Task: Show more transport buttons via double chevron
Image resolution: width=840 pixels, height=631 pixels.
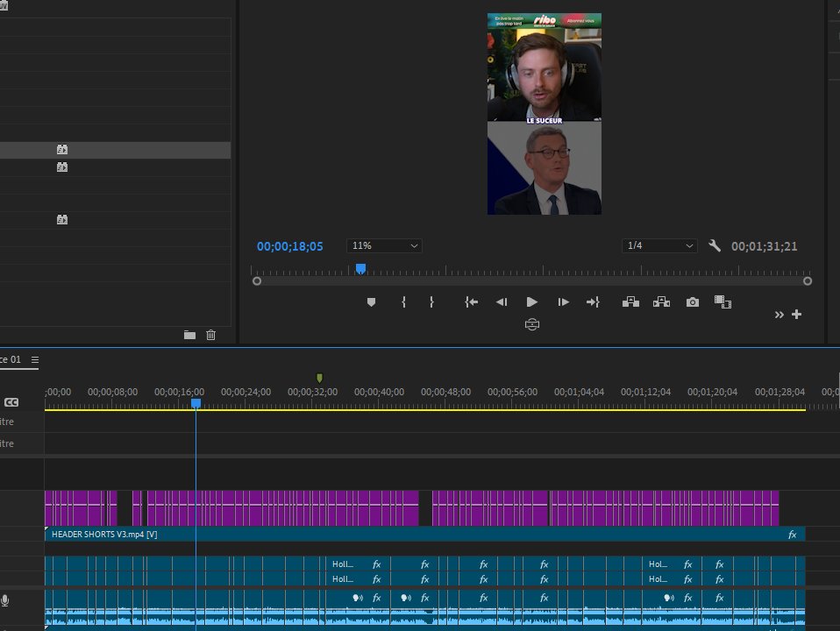Action: (x=779, y=315)
